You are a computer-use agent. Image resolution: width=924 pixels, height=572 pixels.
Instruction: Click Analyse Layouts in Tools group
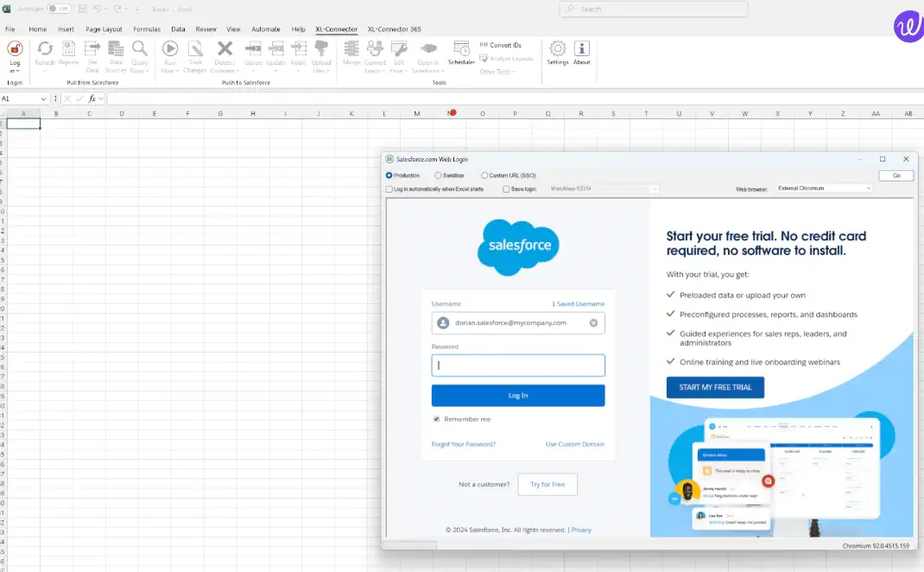[x=506, y=59]
